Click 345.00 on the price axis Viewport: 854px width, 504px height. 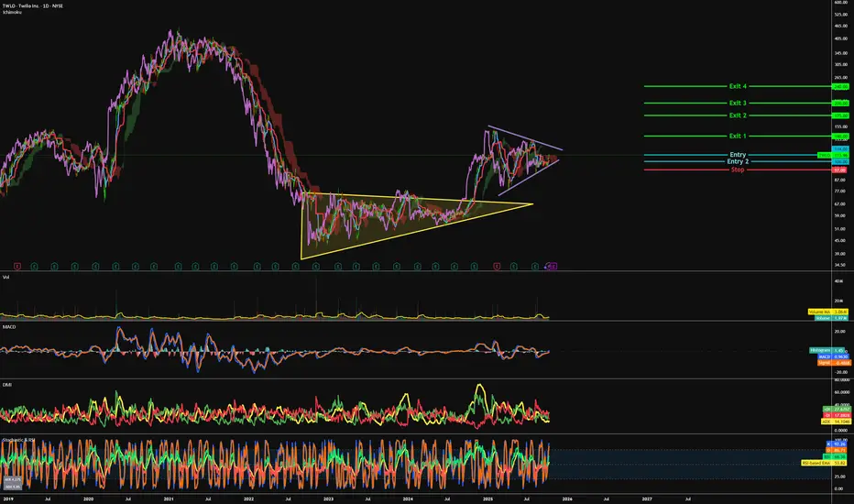(841, 53)
